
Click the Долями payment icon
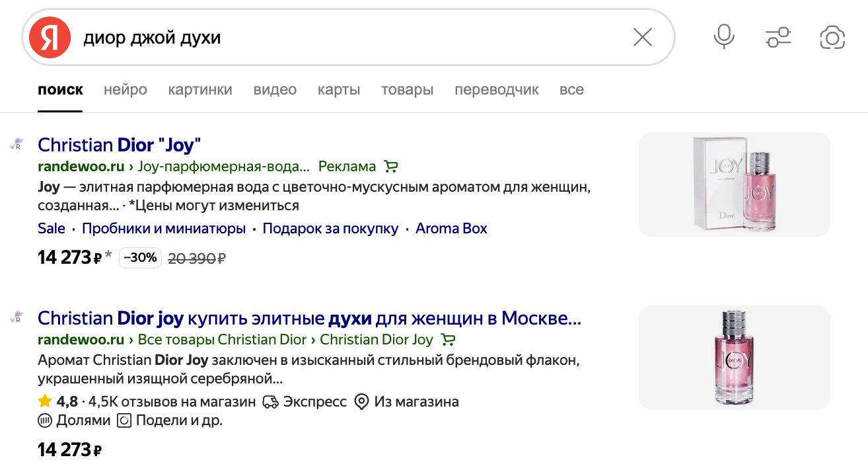point(45,420)
